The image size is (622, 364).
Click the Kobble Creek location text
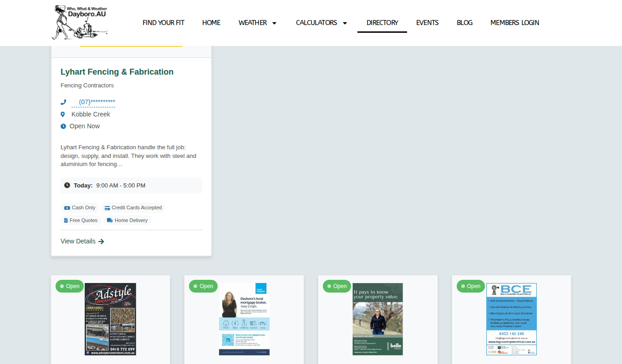[x=91, y=114]
